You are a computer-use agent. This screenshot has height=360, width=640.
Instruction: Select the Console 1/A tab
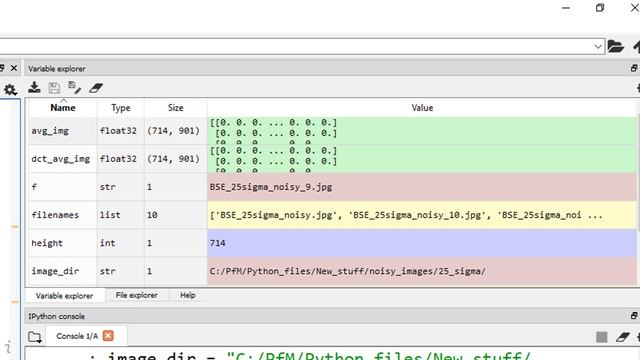click(x=77, y=336)
